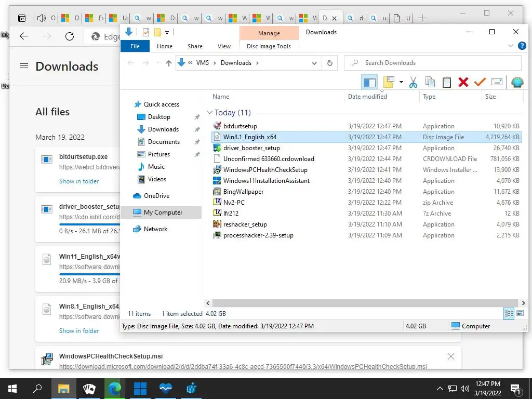Open the File tab in Explorer
Viewport: 532px width, 399px height.
pyautogui.click(x=135, y=46)
